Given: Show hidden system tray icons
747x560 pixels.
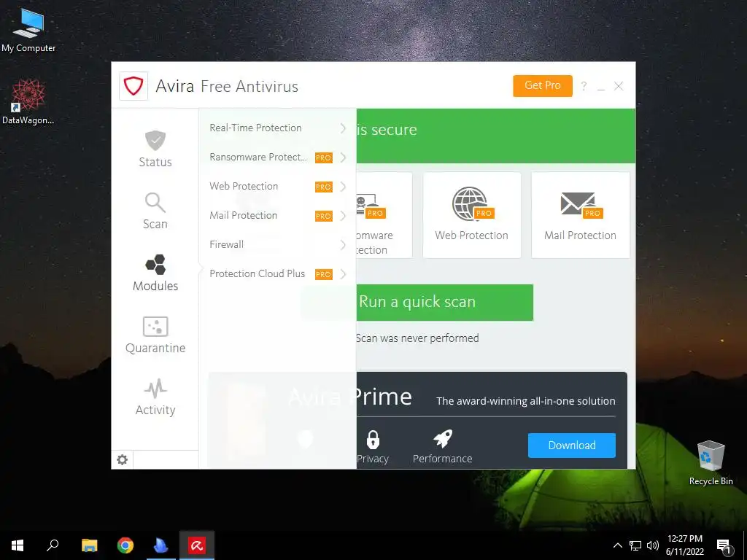Looking at the screenshot, I should pyautogui.click(x=617, y=545).
